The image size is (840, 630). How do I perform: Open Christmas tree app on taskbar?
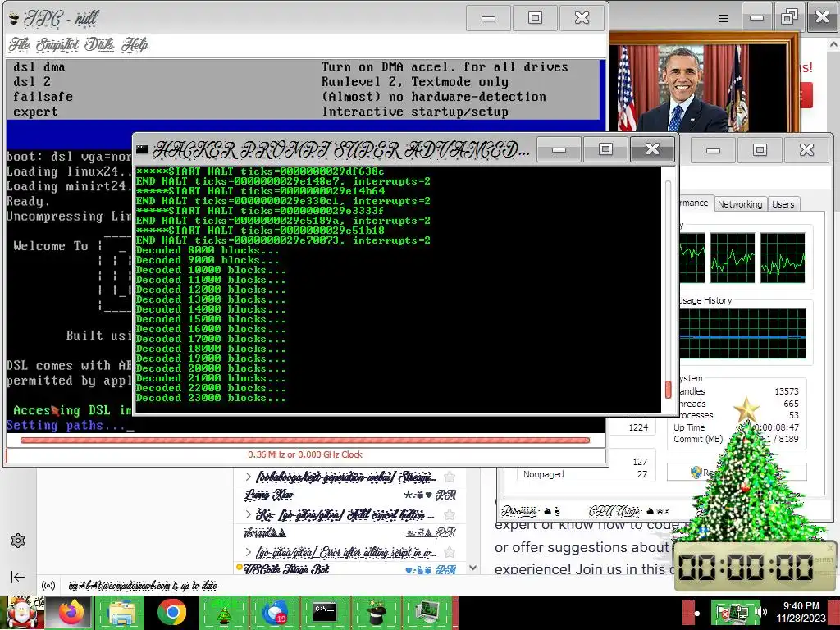[x=223, y=612]
